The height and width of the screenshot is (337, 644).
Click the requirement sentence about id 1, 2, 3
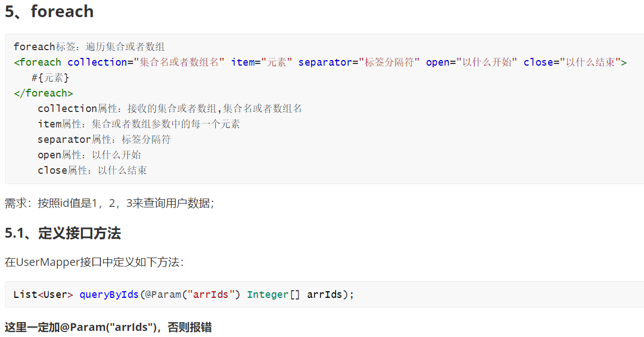110,203
